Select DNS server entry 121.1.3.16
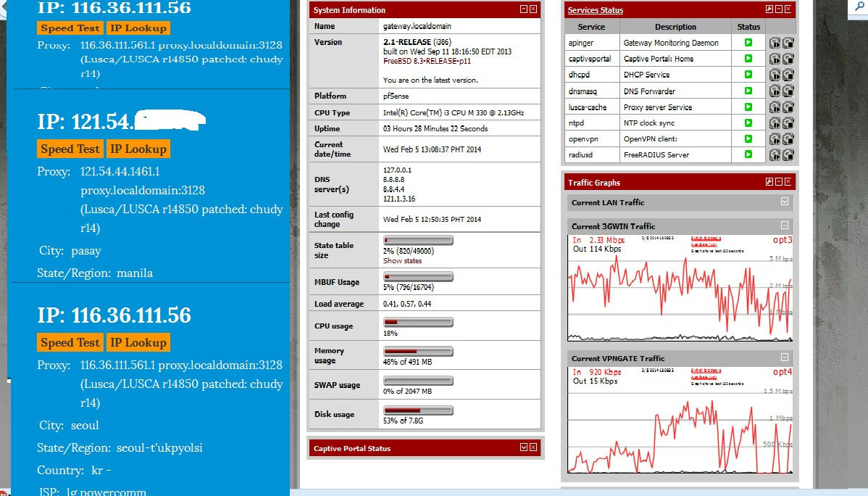The image size is (868, 496). (399, 199)
